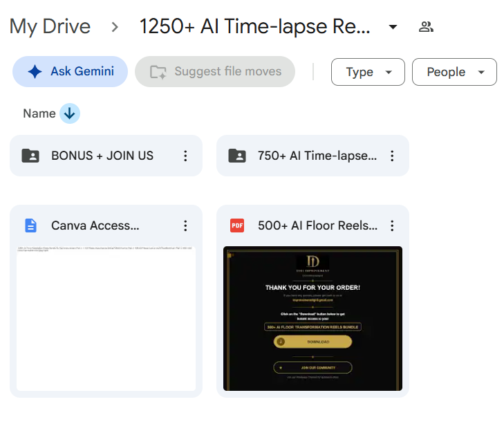Click the shared folder icon for BONUS + JOIN US

click(30, 156)
